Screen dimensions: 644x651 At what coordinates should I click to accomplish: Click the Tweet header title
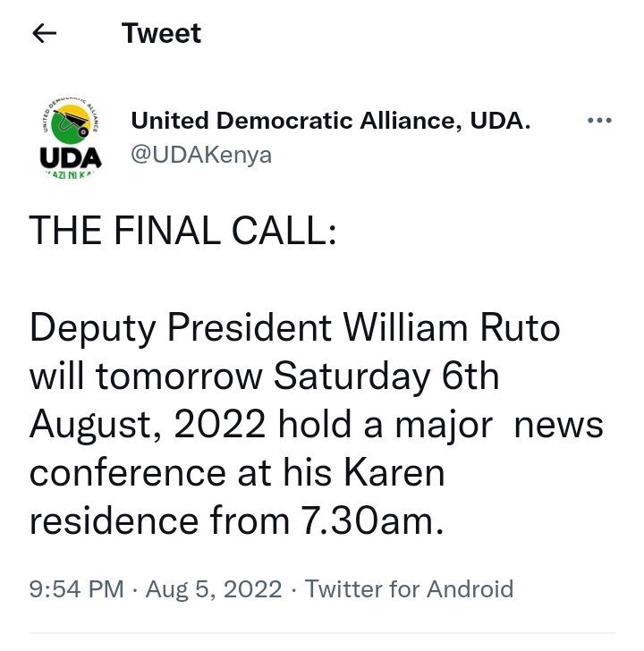161,34
